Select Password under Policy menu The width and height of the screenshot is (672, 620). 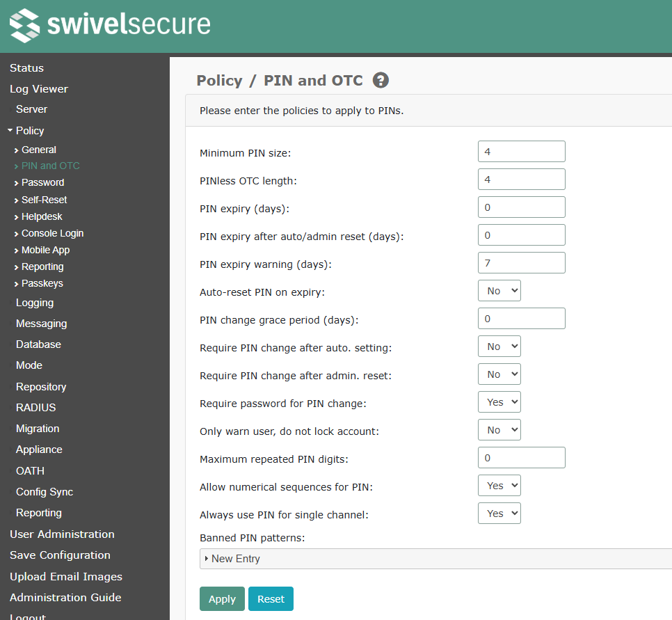(x=42, y=182)
